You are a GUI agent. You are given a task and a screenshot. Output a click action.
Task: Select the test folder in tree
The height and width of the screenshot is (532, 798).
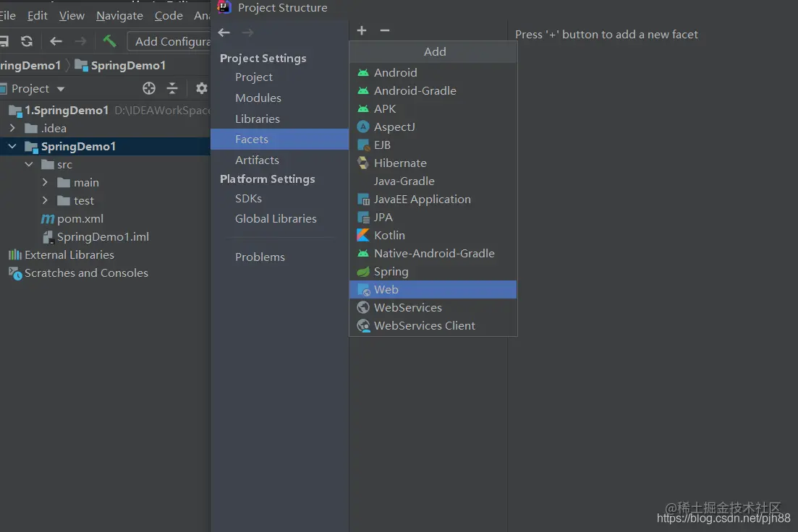coord(76,200)
